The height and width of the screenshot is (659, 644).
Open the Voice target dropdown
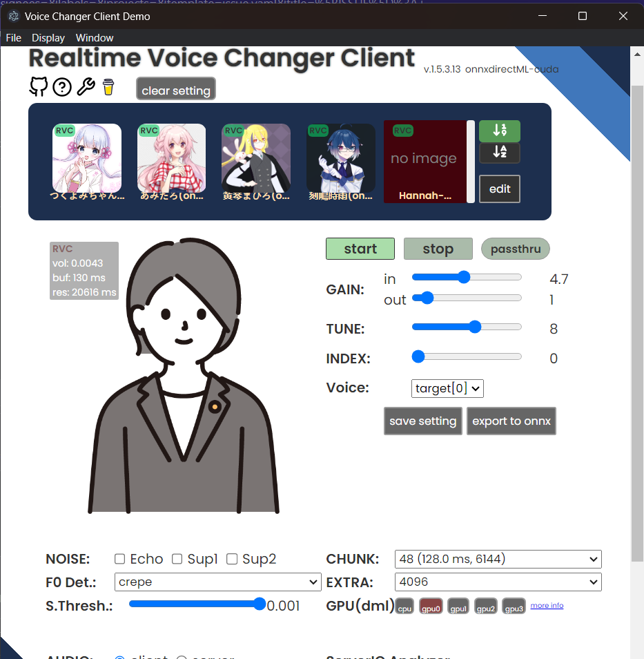click(x=447, y=388)
